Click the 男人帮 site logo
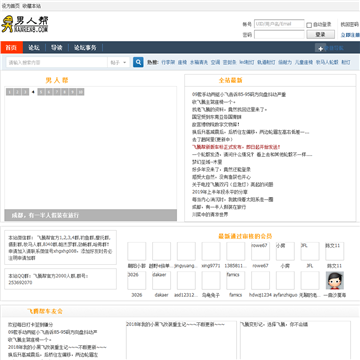 [x=25, y=24]
